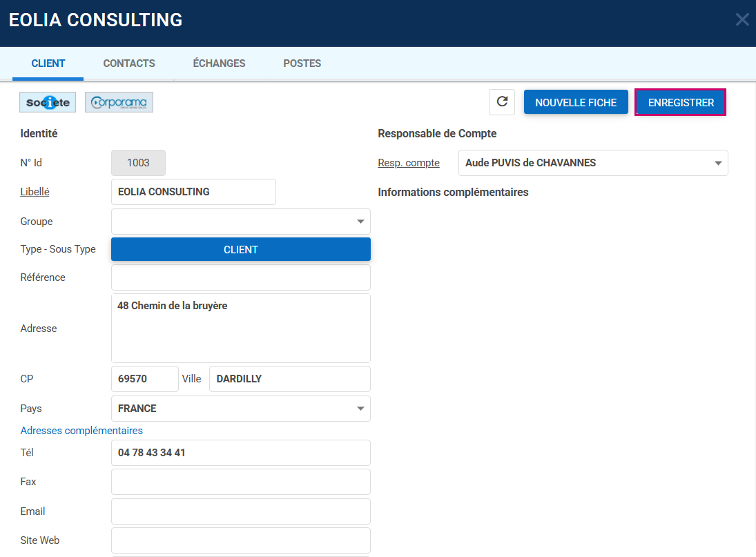The image size is (756, 557).
Task: Focus the Adresse text area
Action: pyautogui.click(x=240, y=329)
